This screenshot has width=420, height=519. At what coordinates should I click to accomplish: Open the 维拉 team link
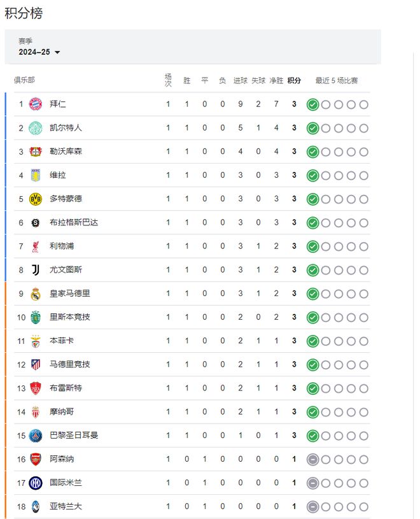[x=58, y=175]
